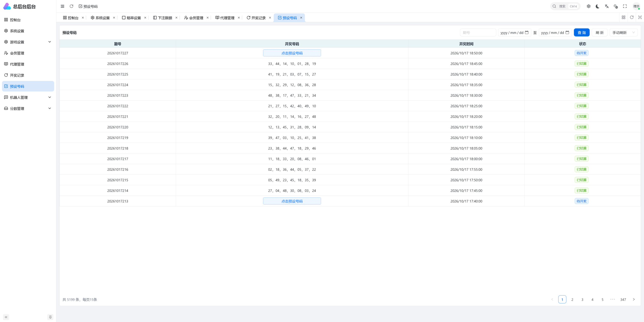This screenshot has width=644, height=322.
Task: Enter fullscreen mode via expand icon
Action: click(x=625, y=6)
